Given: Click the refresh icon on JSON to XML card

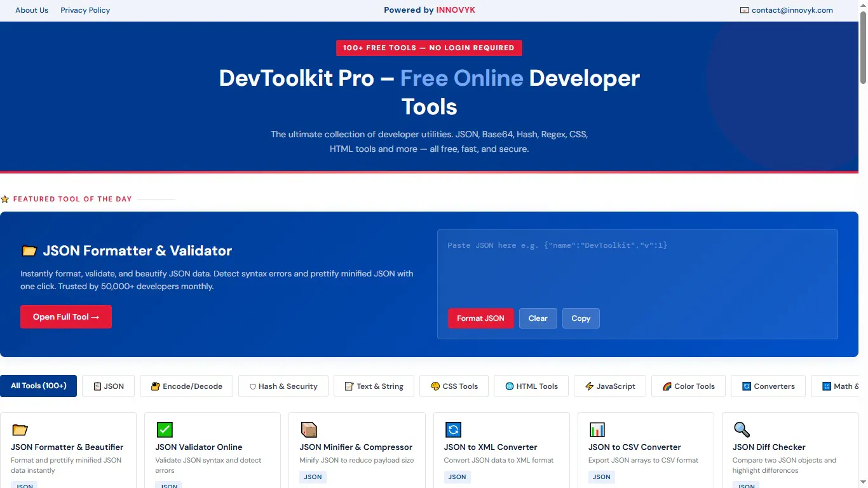Looking at the screenshot, I should coord(453,430).
